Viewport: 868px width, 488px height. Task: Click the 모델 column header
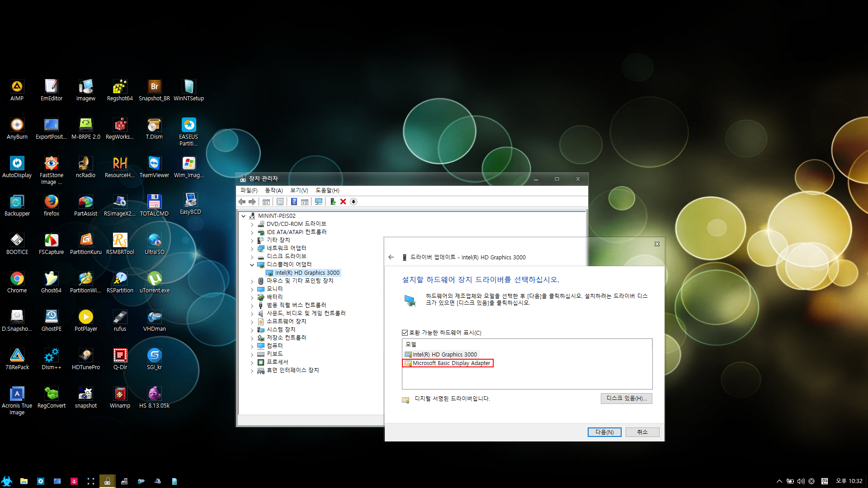pos(527,344)
